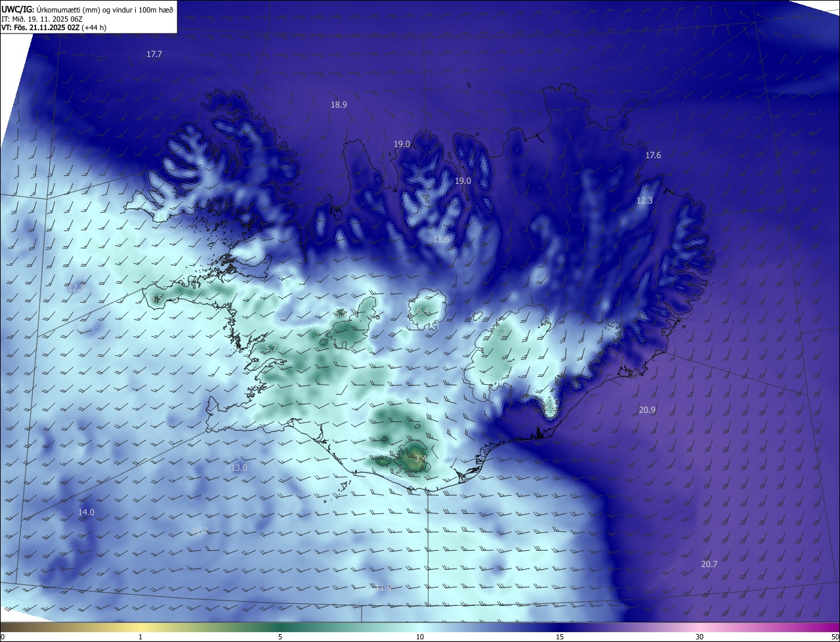The image size is (840, 642).
Task: Click the 50 tick label on the color scale
Action: [835, 637]
